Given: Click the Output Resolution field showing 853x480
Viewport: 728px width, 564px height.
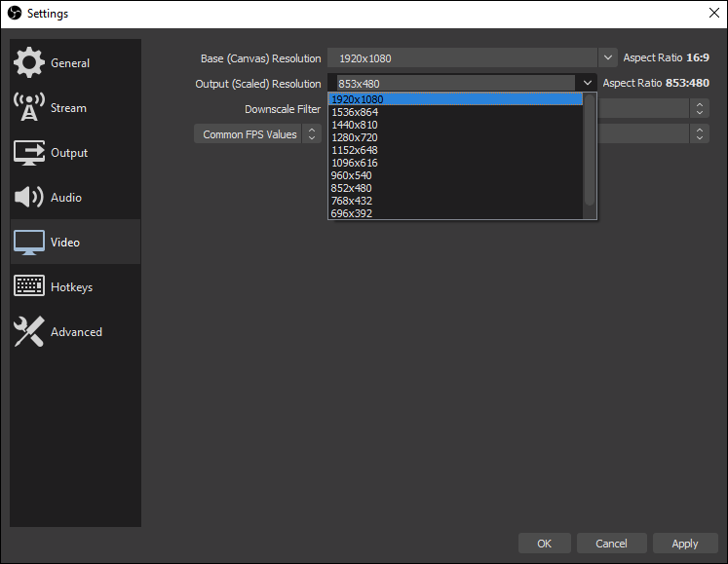Looking at the screenshot, I should 456,84.
